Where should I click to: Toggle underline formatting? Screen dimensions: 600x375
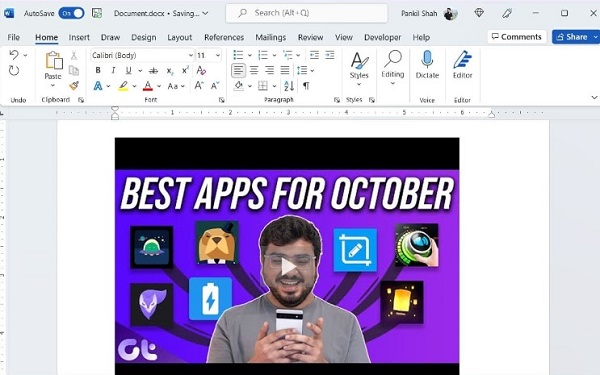click(129, 70)
